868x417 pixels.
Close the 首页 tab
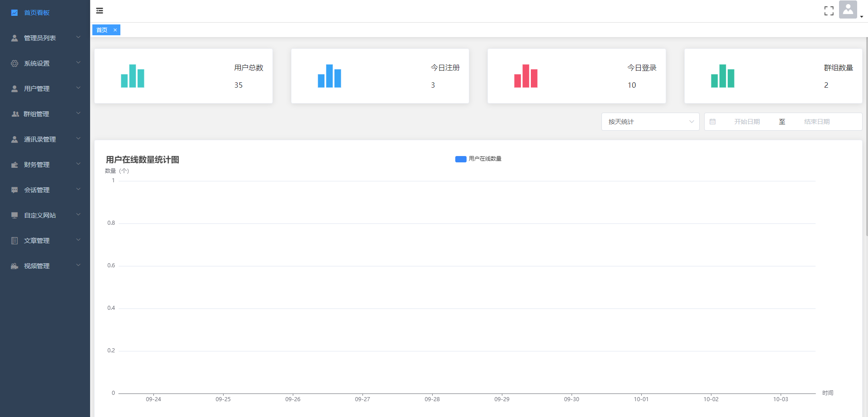tap(115, 30)
